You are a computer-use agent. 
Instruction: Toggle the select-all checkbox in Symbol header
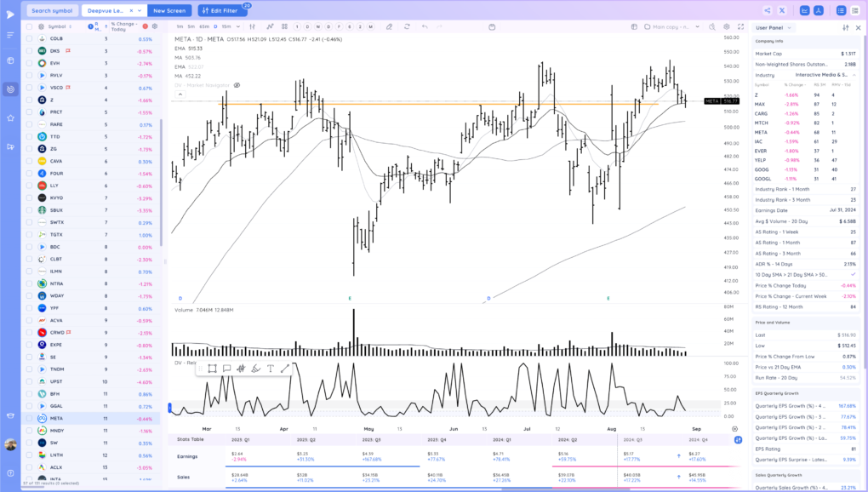tap(29, 26)
